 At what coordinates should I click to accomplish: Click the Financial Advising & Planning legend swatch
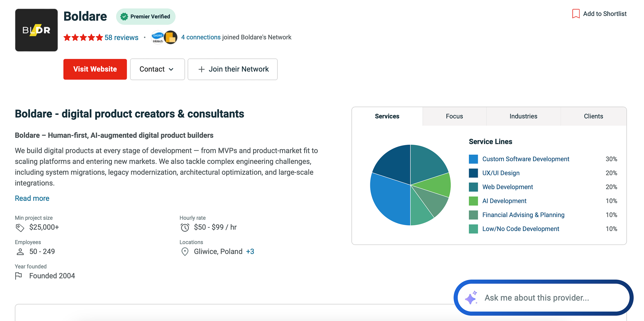click(x=473, y=215)
